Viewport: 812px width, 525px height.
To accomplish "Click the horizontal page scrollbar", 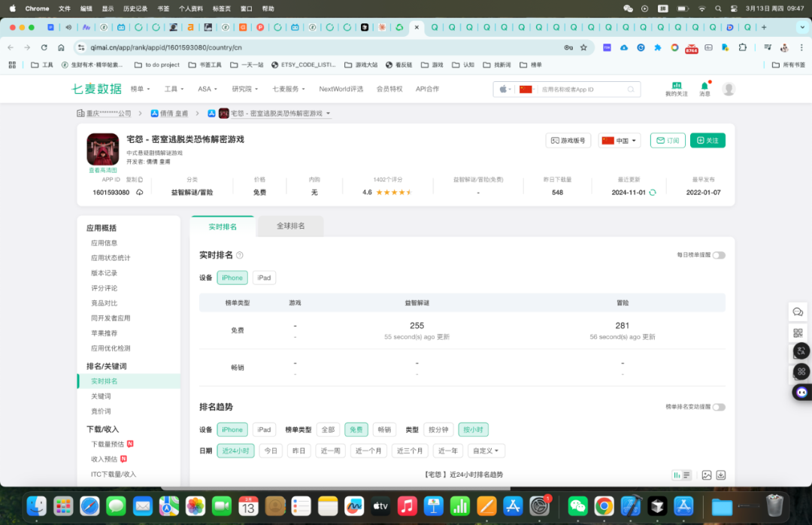I will click(335, 488).
